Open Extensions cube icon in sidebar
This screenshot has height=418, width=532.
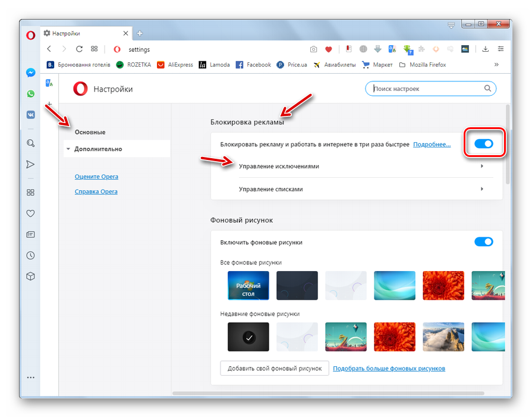30,276
